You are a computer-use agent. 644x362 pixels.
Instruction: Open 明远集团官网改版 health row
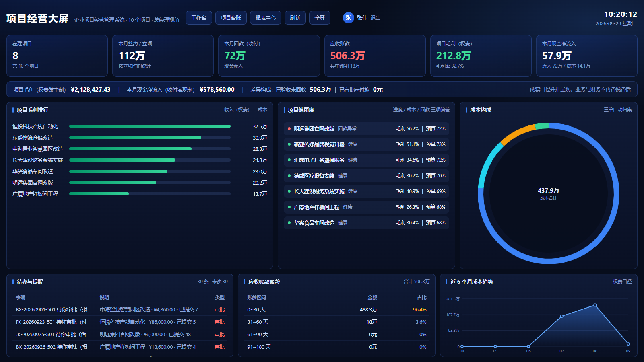pyautogui.click(x=366, y=129)
